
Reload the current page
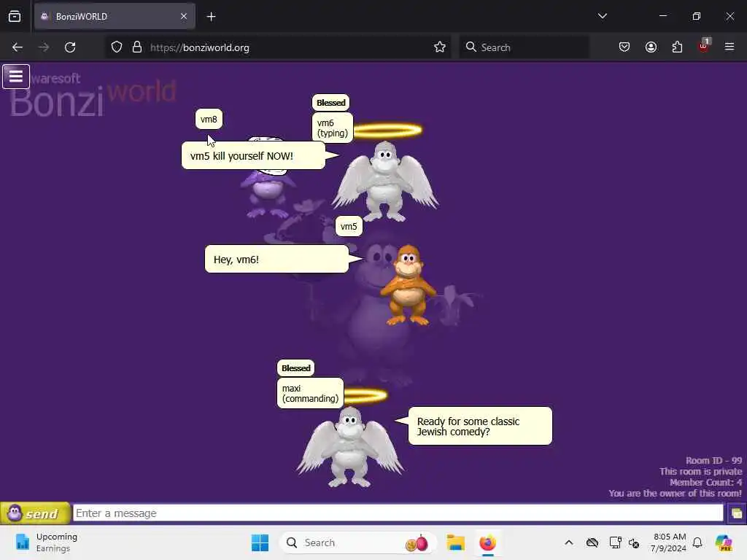pyautogui.click(x=70, y=47)
